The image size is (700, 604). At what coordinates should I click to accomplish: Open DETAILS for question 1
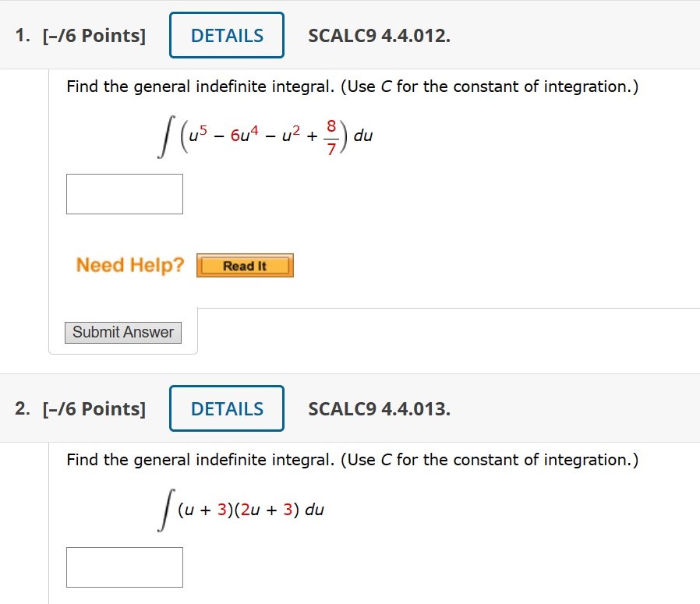tap(226, 35)
